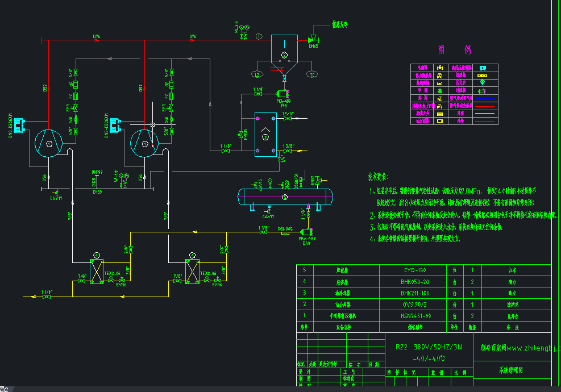Select the DN65 check valve symbol
The width and height of the screenshot is (561, 392).
point(313,39)
